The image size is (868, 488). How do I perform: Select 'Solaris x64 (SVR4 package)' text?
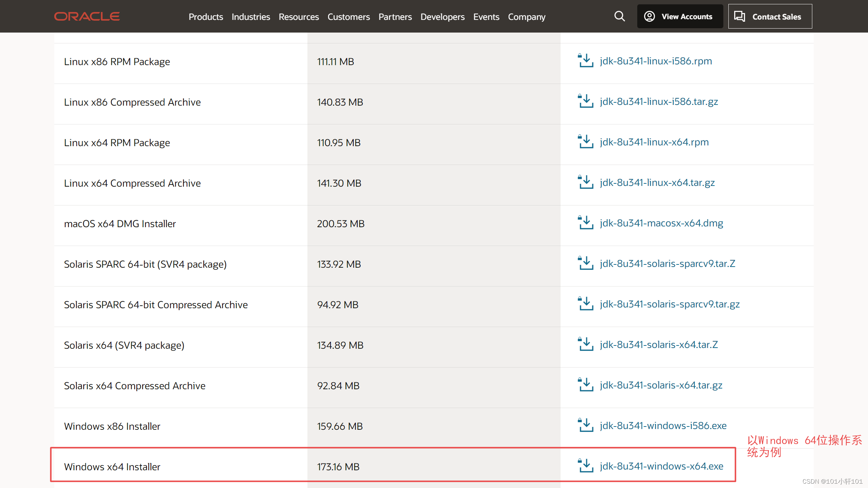[124, 345]
